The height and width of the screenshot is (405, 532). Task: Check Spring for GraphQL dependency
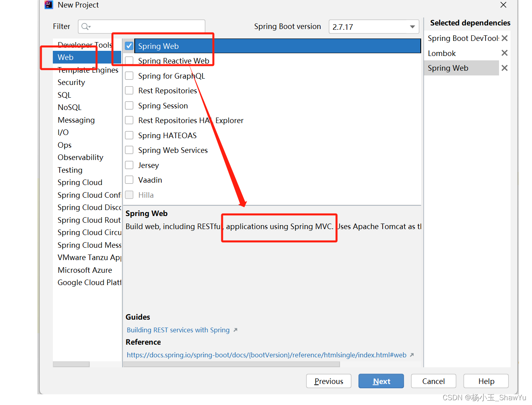[x=129, y=75]
